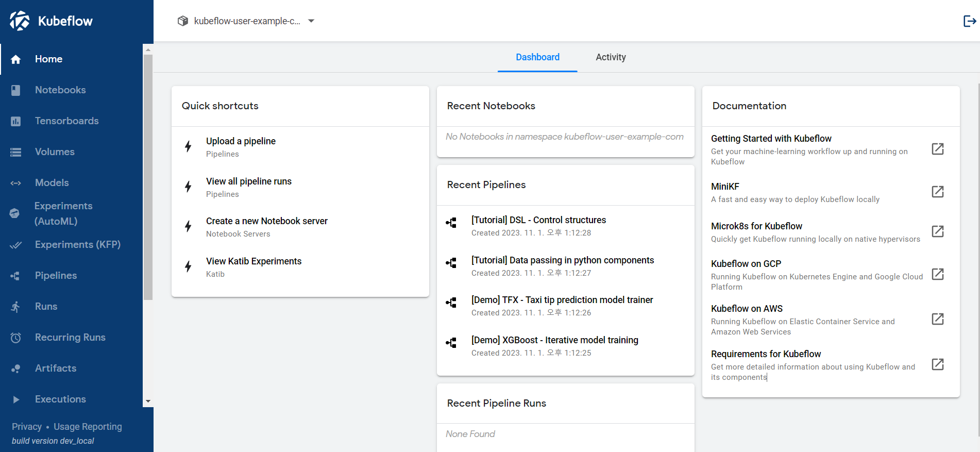This screenshot has height=452, width=980.
Task: Click pipeline icon for DSL - Control structures
Action: (x=451, y=223)
